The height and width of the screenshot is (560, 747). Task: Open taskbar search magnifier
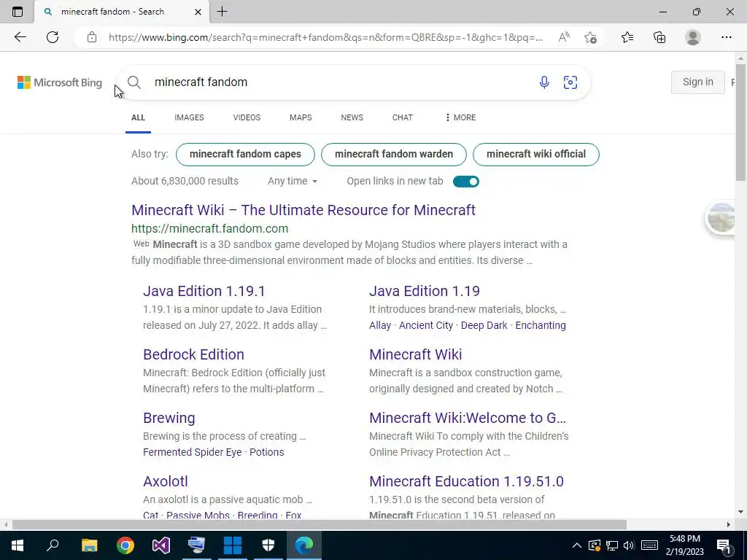pyautogui.click(x=53, y=545)
